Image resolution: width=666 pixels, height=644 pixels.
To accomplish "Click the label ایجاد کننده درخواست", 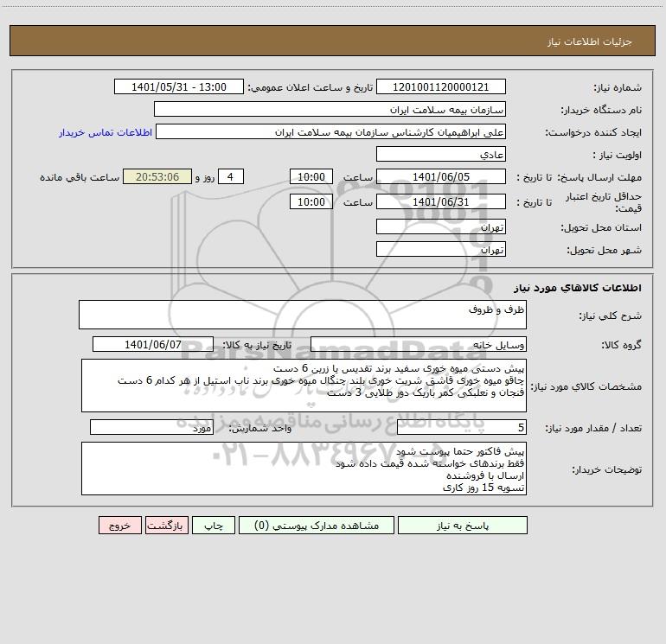I will tap(593, 133).
